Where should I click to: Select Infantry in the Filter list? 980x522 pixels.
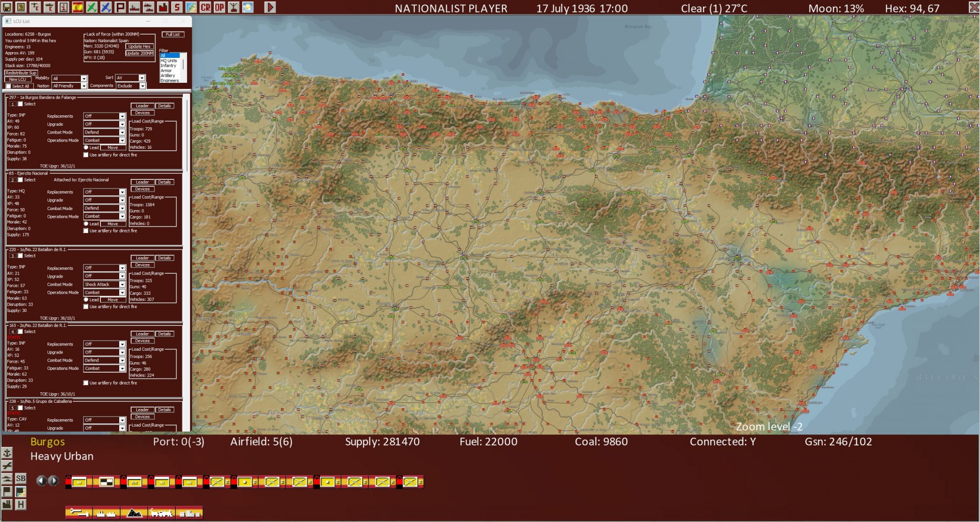(168, 66)
